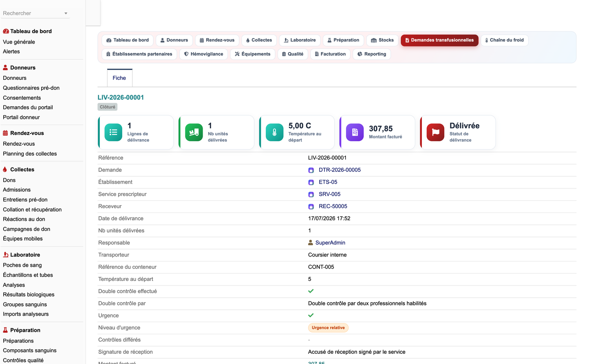Click the Montant facturé document icon

355,132
